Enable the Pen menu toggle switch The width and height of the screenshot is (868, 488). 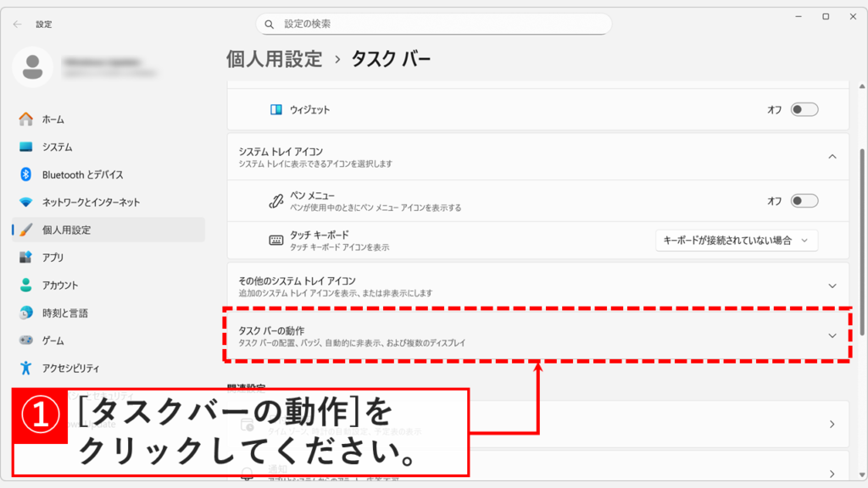pos(804,201)
